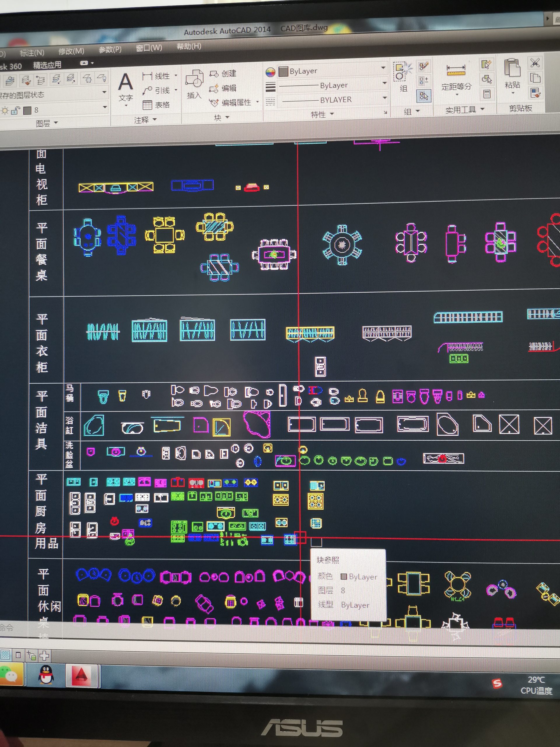Click the 粘贴 paste icon
Image resolution: width=560 pixels, height=747 pixels.
click(x=512, y=69)
